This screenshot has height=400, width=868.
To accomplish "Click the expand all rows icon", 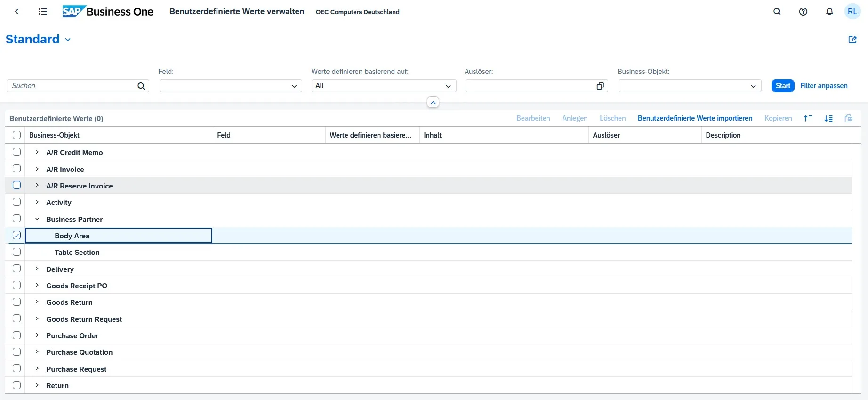I will (828, 118).
